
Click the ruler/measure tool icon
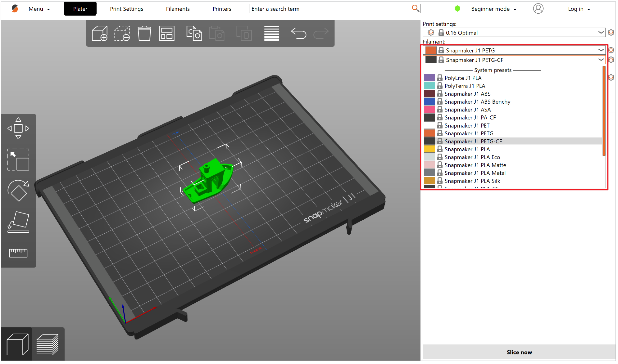click(x=19, y=252)
